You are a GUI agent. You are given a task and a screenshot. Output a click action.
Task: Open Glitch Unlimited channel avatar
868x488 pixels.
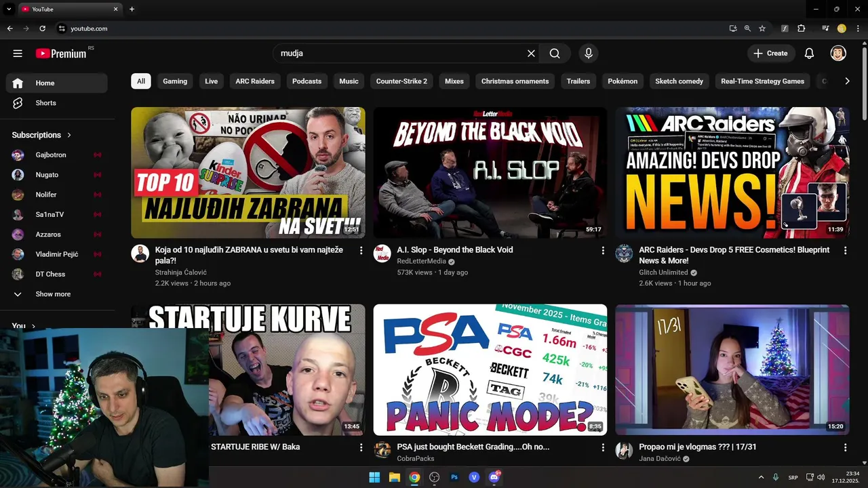[624, 253]
